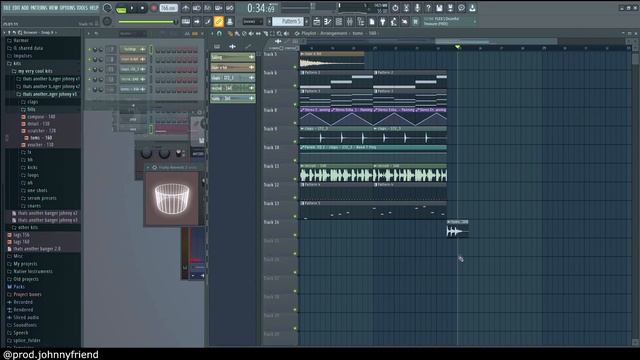The height and width of the screenshot is (360, 640).
Task: Open the Pattern 5 selector
Action: (287, 21)
